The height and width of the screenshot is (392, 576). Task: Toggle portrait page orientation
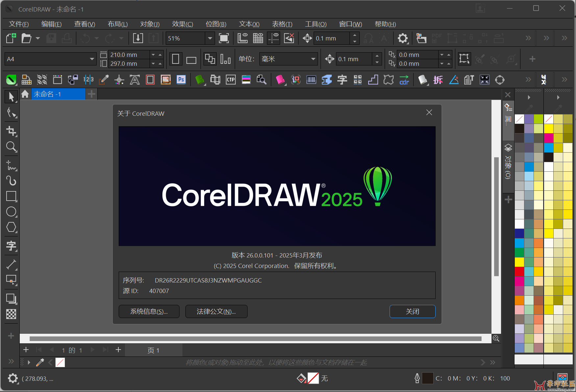point(176,59)
